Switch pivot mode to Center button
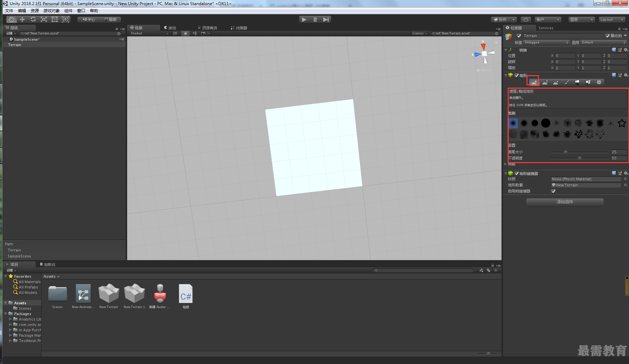This screenshot has height=364, width=629. coord(89,20)
